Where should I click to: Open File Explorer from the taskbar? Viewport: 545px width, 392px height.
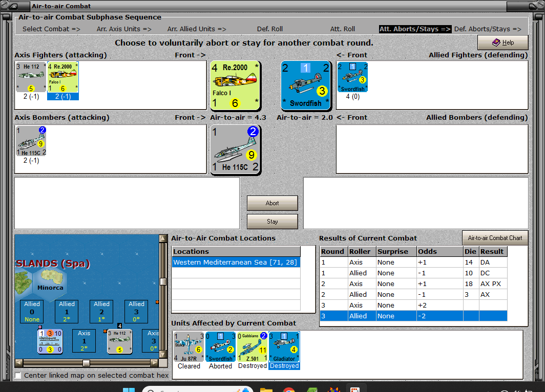coord(266,389)
